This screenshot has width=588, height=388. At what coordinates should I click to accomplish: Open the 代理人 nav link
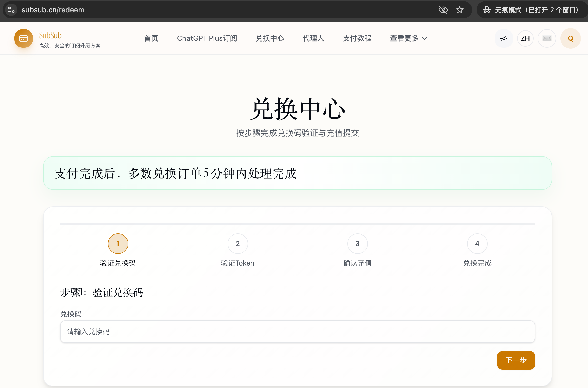(x=313, y=38)
